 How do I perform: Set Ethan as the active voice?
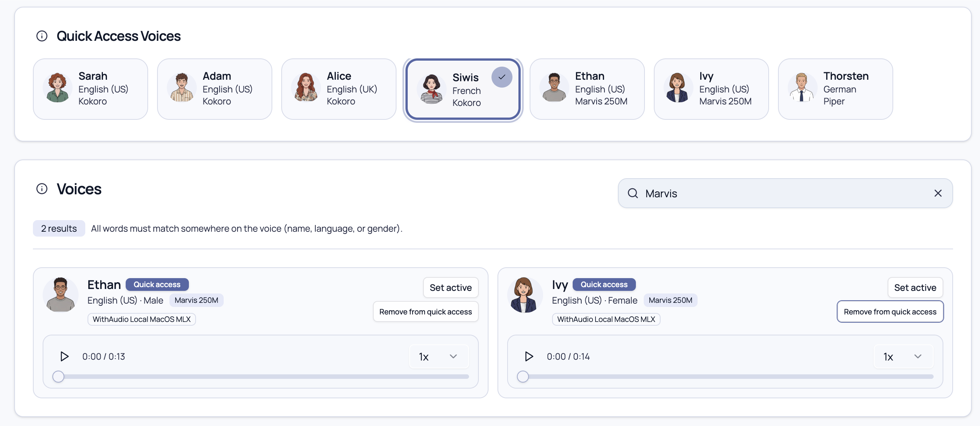[x=450, y=287]
